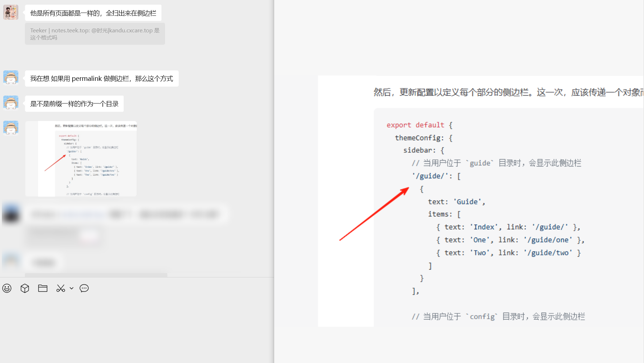The height and width of the screenshot is (363, 644).
Task: Click 'export default' line in preview image
Action: [415, 125]
